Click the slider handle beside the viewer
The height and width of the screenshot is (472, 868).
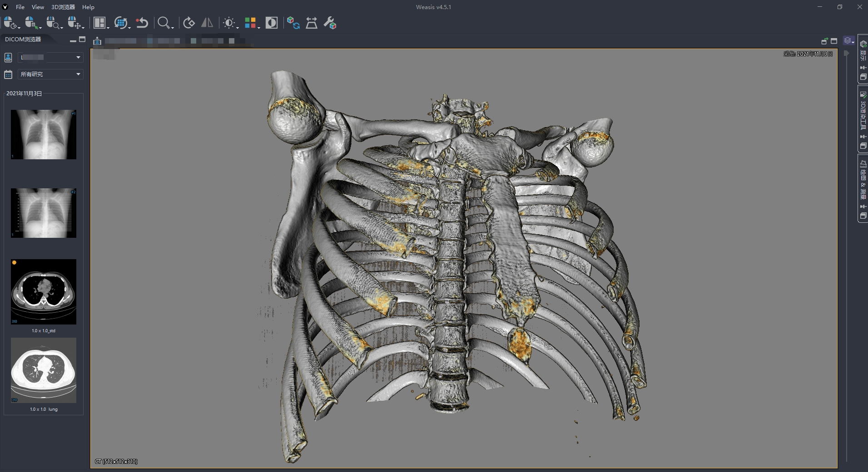(x=846, y=53)
